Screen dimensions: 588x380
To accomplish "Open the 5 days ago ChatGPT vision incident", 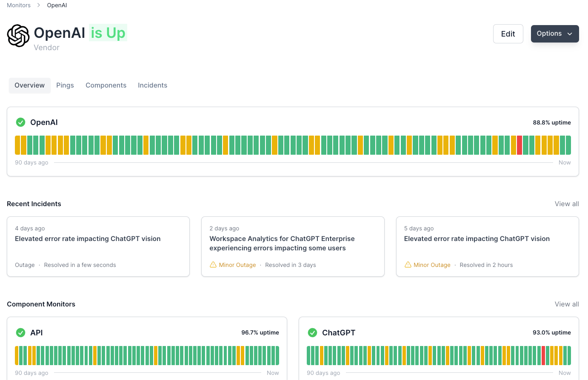I will 488,247.
